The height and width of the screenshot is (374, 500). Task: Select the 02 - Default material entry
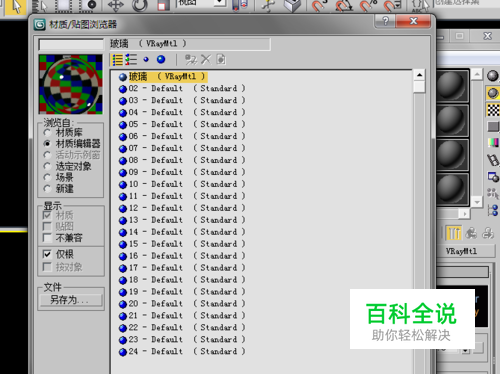tap(182, 88)
